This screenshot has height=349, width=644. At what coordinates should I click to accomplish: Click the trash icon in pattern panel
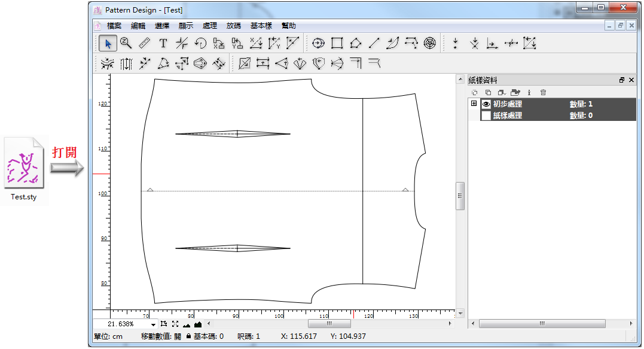543,92
